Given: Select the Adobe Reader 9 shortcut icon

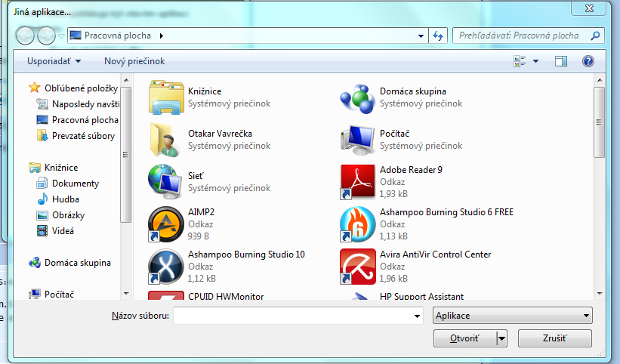Looking at the screenshot, I should 357,182.
